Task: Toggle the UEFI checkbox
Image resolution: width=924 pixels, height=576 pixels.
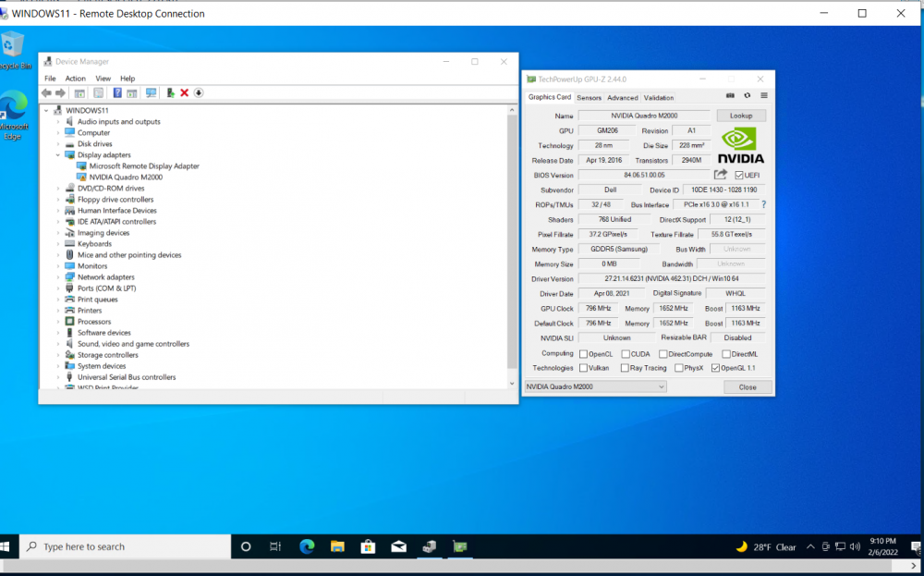Action: point(739,175)
